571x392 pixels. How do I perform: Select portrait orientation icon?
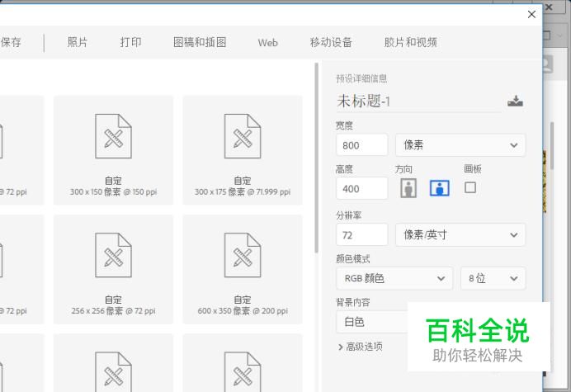click(x=408, y=188)
